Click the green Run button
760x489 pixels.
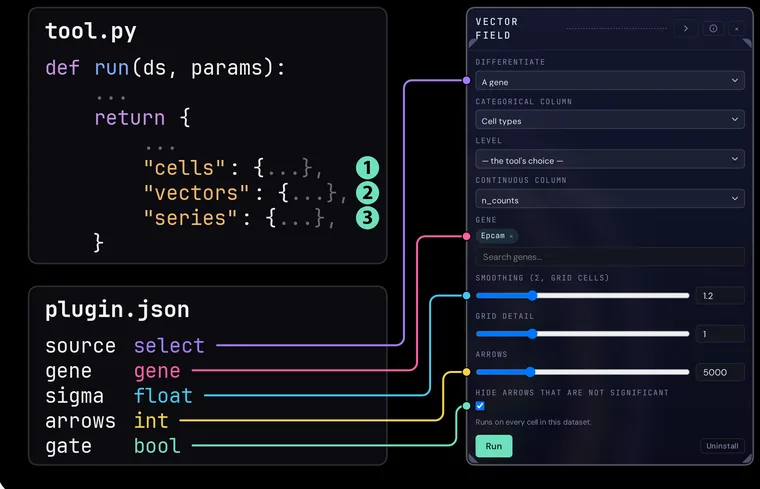tap(493, 446)
